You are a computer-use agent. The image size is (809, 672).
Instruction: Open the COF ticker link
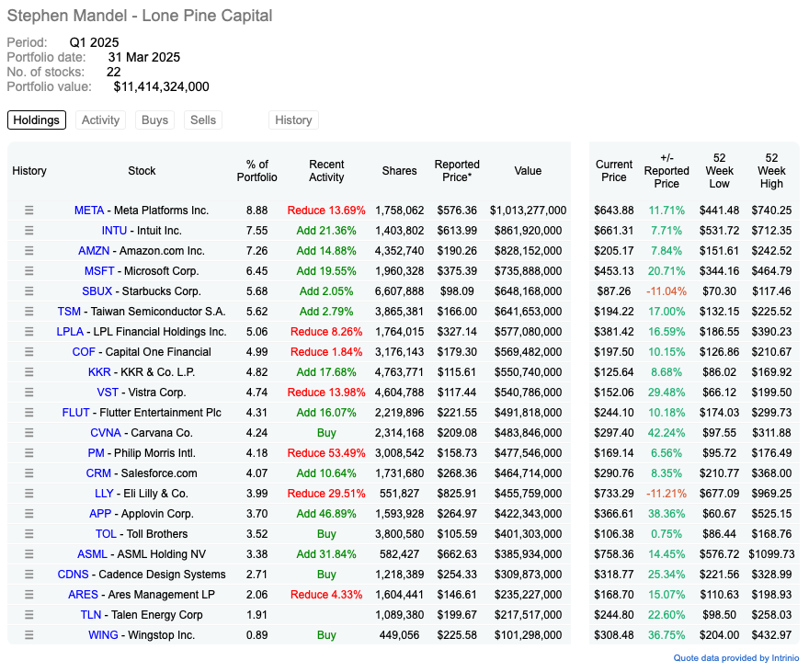pyautogui.click(x=84, y=352)
